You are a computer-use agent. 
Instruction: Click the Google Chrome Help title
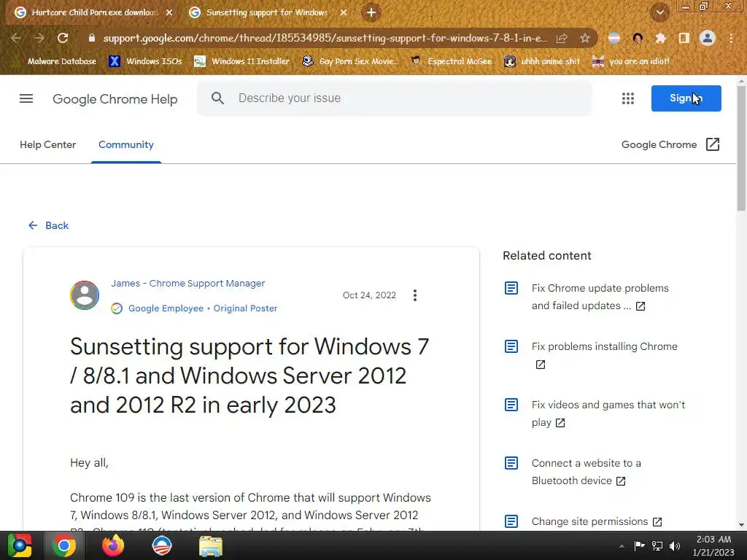pos(115,99)
